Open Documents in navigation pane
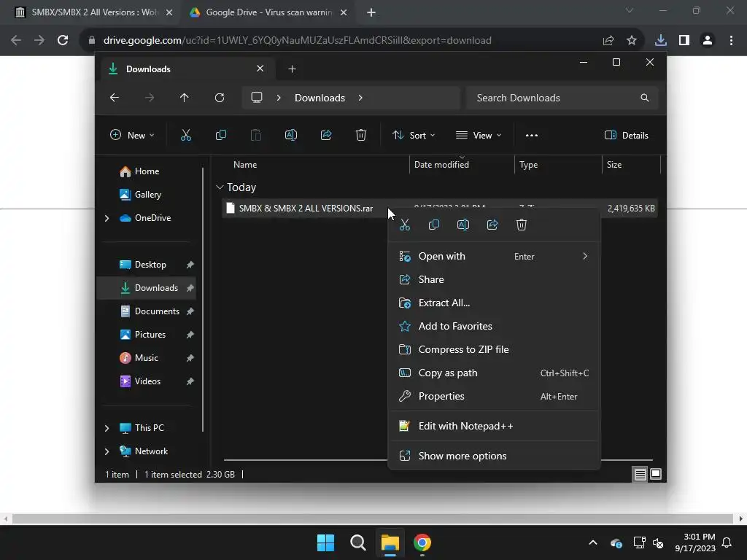The width and height of the screenshot is (747, 560). pos(157,311)
